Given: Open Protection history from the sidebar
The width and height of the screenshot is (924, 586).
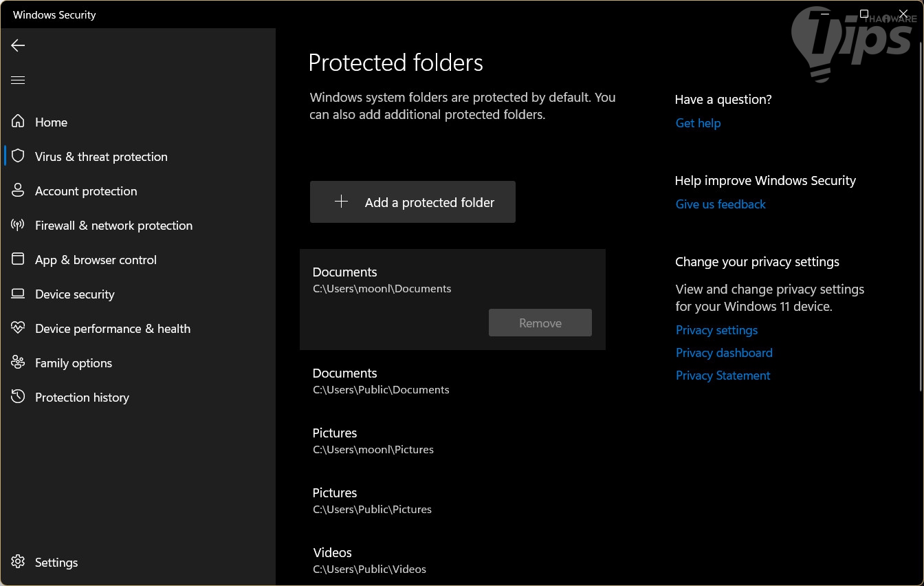Looking at the screenshot, I should click(82, 398).
